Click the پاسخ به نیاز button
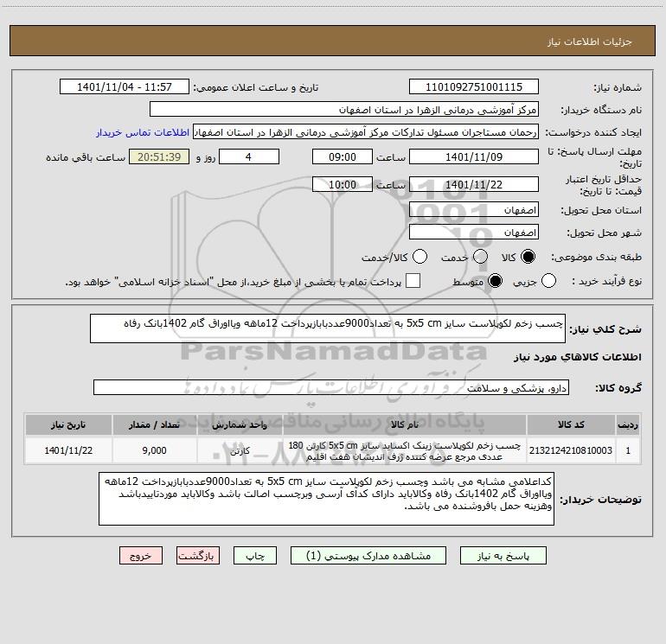The image size is (666, 644). click(x=503, y=556)
